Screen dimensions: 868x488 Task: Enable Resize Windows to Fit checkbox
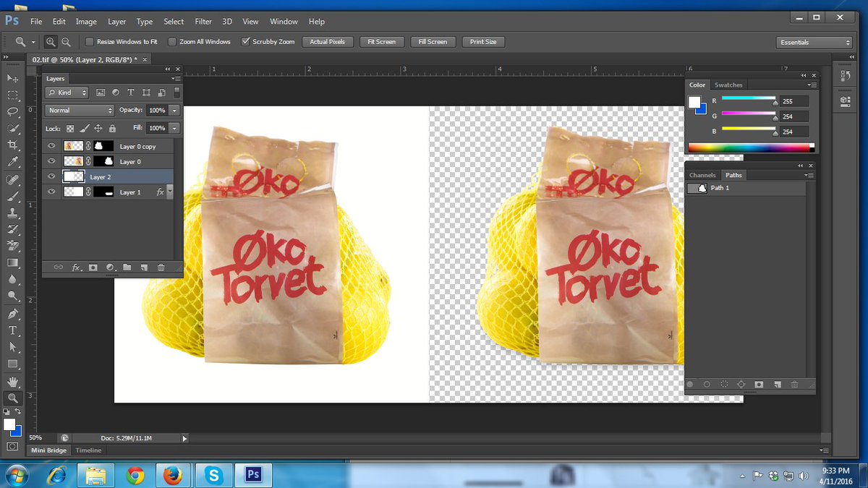click(x=90, y=42)
